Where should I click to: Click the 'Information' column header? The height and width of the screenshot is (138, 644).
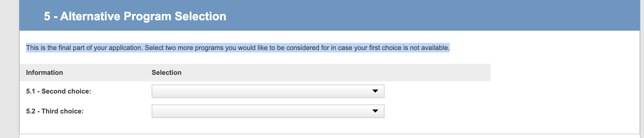pos(44,73)
